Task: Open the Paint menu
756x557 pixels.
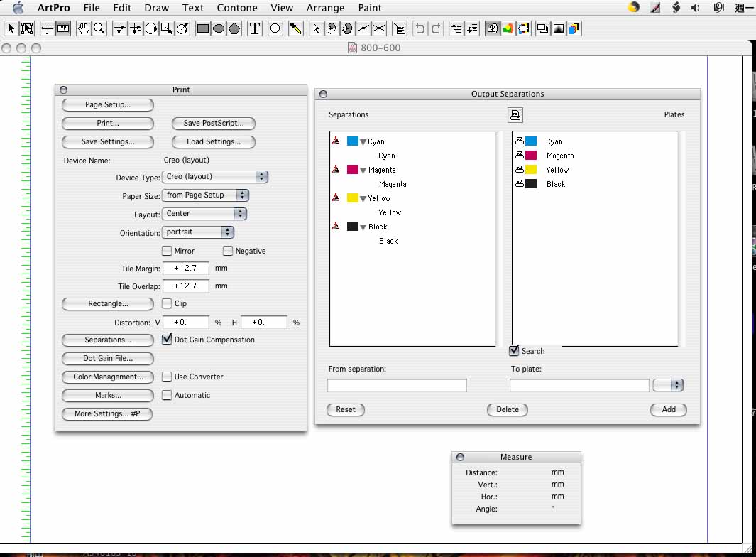Action: click(x=370, y=8)
